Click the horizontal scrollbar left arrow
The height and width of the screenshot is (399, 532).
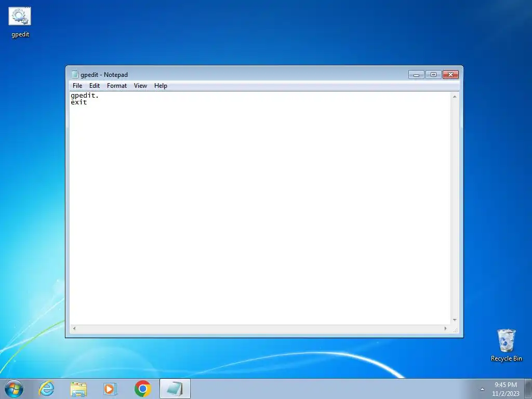pyautogui.click(x=74, y=328)
